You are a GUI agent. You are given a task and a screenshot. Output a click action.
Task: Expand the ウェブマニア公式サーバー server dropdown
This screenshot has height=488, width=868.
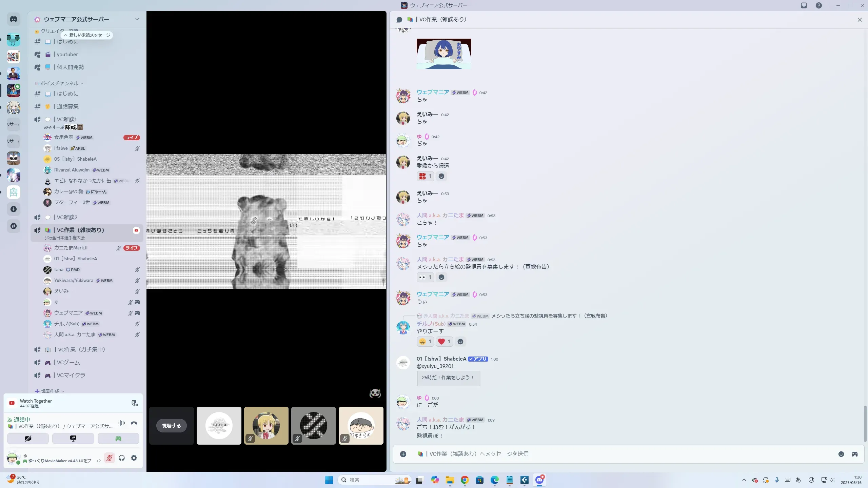[137, 19]
